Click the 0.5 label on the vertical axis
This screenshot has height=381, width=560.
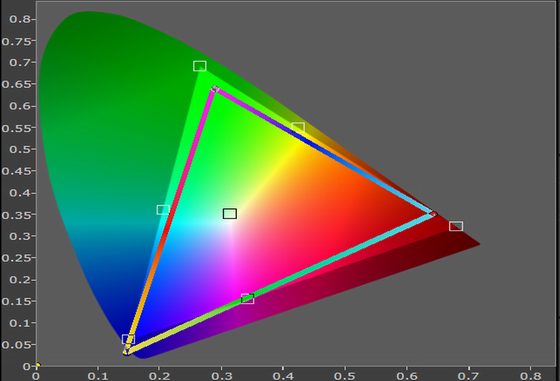(x=20, y=149)
